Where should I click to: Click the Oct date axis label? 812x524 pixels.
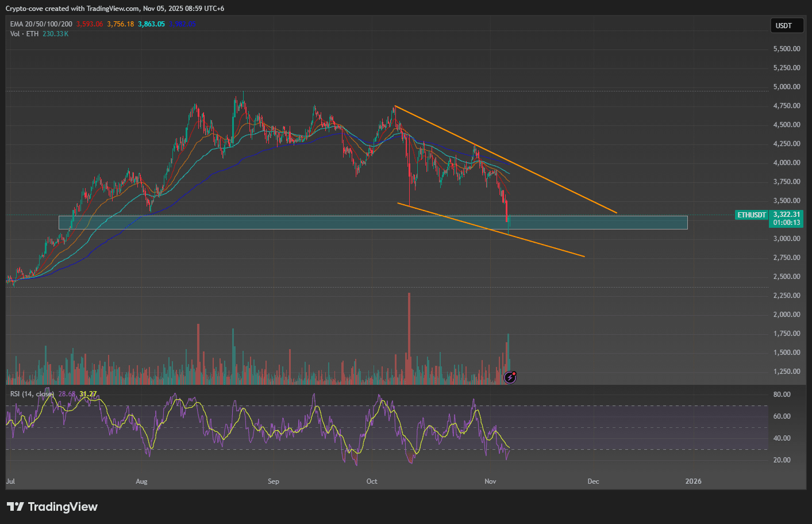tap(372, 481)
